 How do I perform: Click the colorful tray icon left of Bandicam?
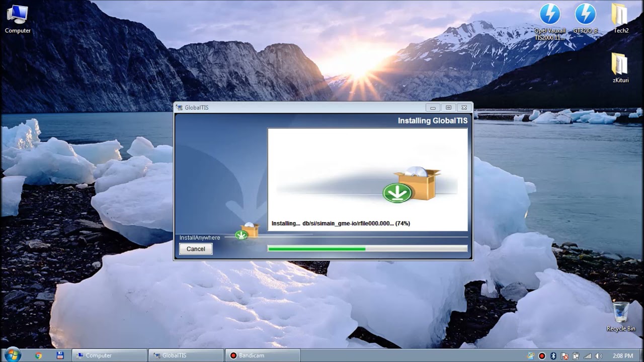(x=530, y=356)
